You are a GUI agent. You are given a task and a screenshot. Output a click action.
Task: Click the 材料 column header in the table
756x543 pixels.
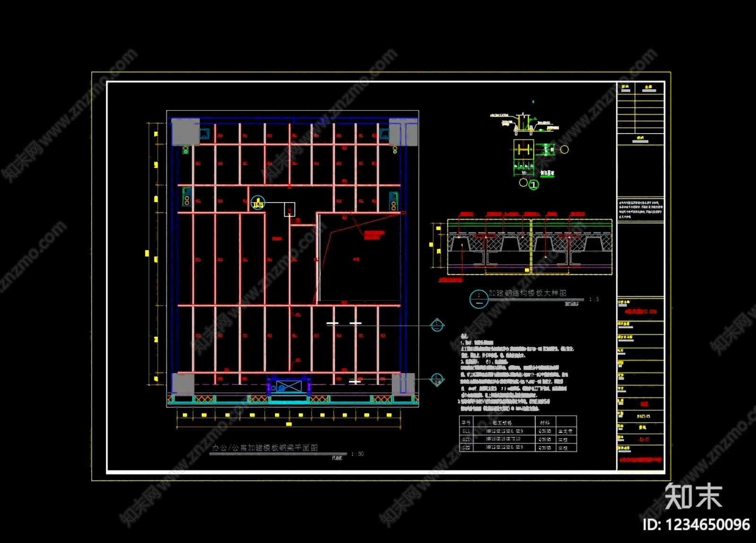pos(545,423)
